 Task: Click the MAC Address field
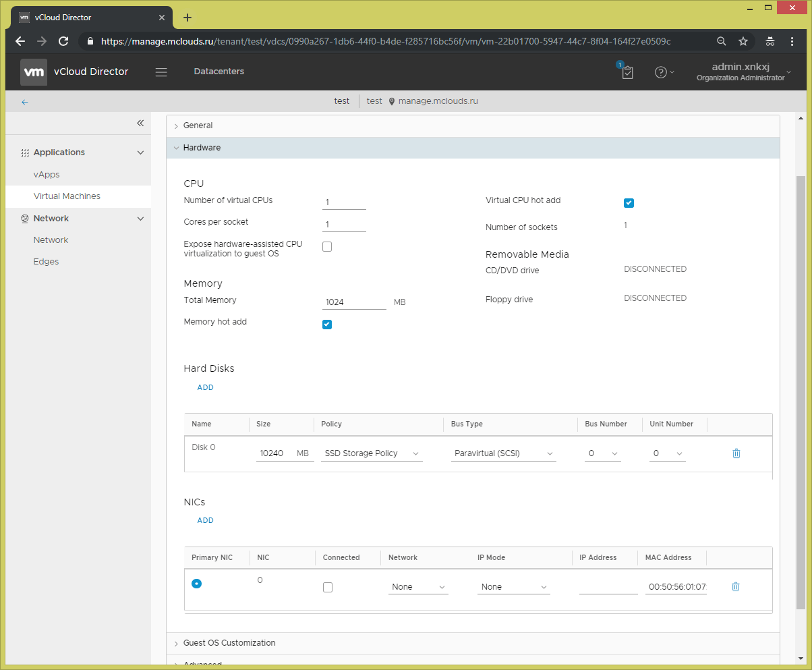pos(676,587)
